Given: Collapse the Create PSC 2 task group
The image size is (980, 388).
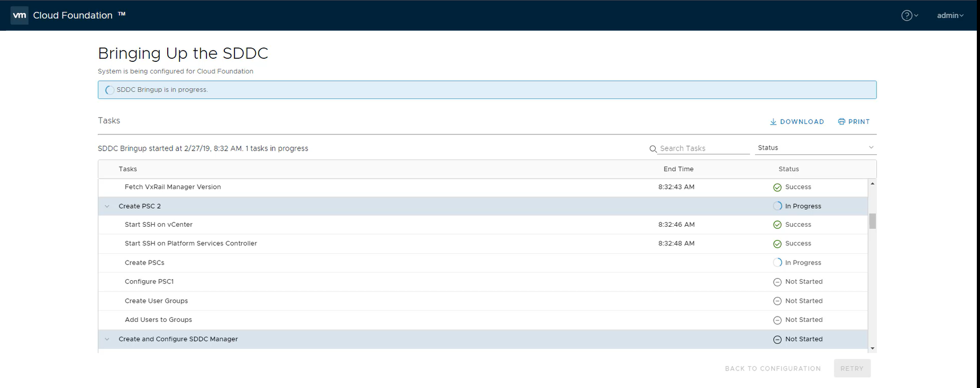Looking at the screenshot, I should point(107,206).
